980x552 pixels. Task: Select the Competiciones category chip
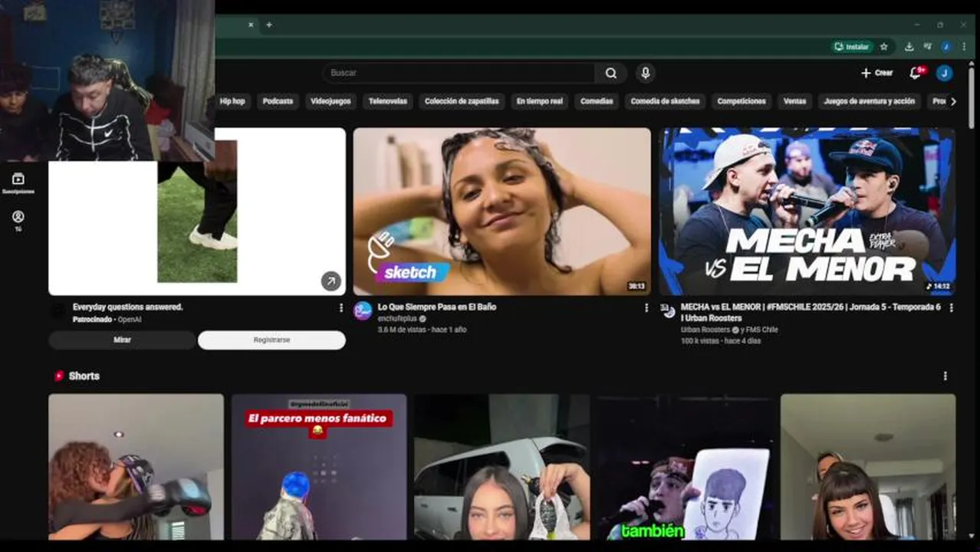tap(742, 101)
